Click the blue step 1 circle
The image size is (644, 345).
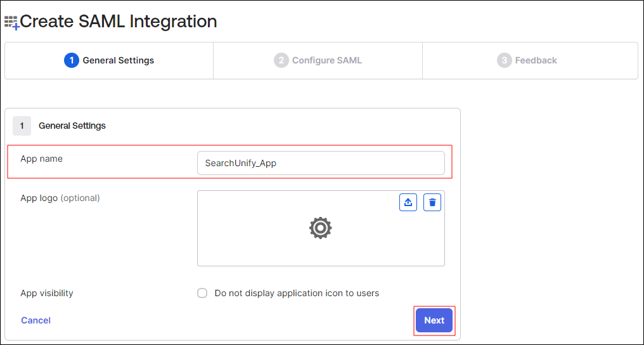tap(72, 60)
